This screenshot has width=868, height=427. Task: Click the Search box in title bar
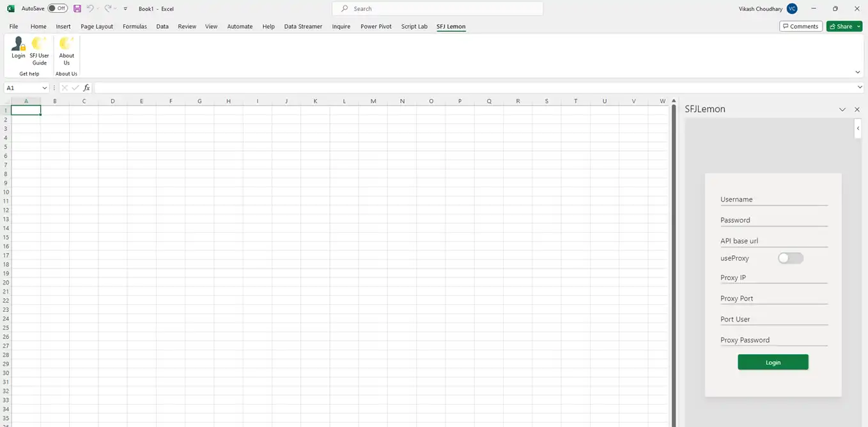pos(438,9)
